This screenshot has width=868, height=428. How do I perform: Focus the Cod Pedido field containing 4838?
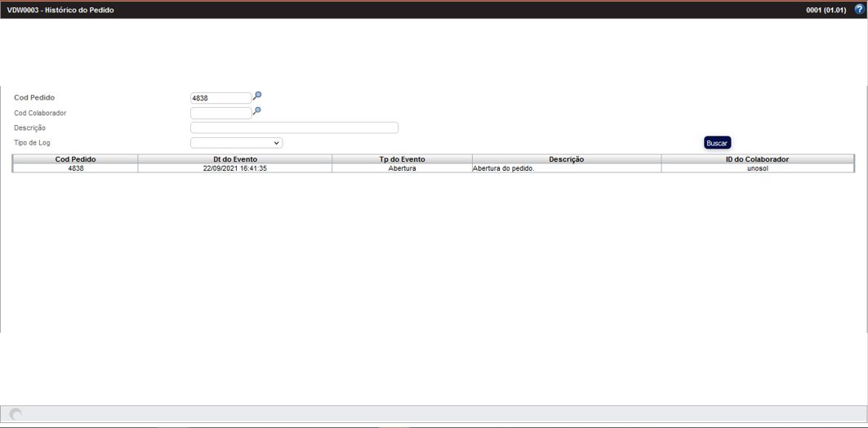(x=220, y=98)
